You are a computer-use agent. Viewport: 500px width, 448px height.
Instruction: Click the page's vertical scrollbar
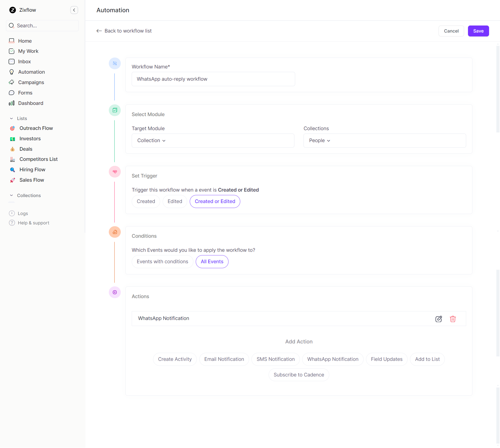[497, 89]
